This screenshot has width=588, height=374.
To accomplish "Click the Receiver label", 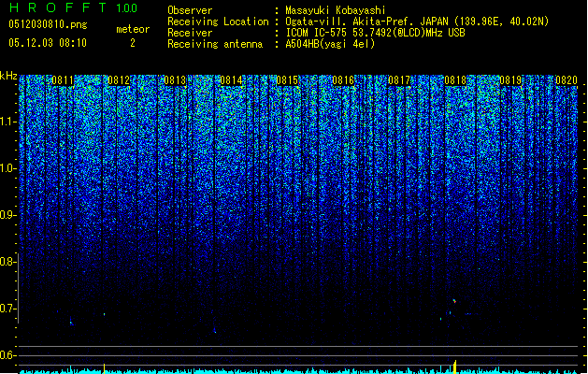I will [x=190, y=33].
